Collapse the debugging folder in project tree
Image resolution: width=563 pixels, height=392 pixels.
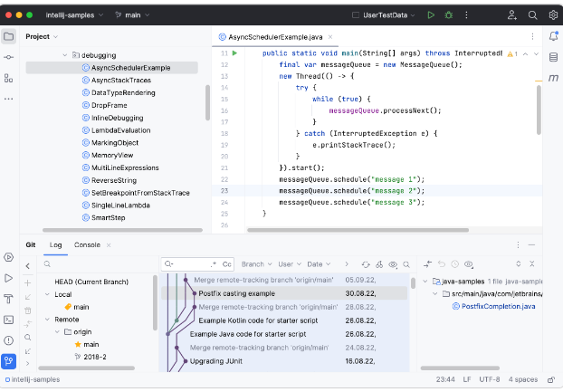65,55
